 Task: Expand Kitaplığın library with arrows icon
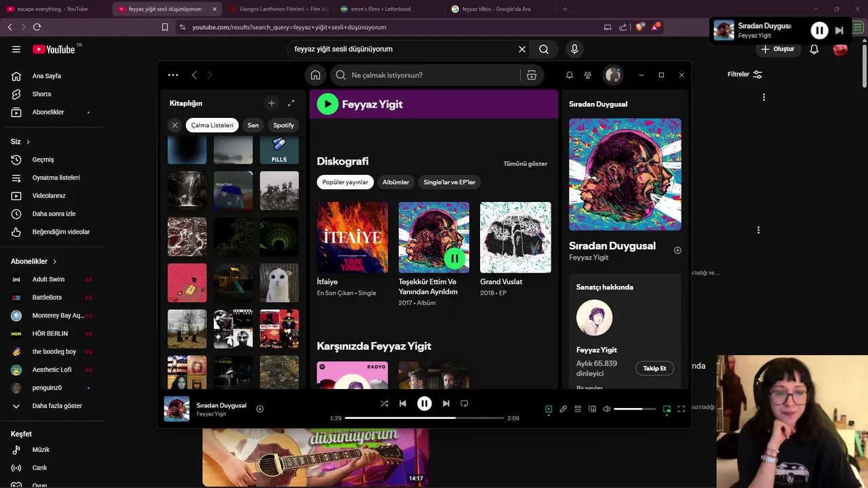click(x=291, y=103)
